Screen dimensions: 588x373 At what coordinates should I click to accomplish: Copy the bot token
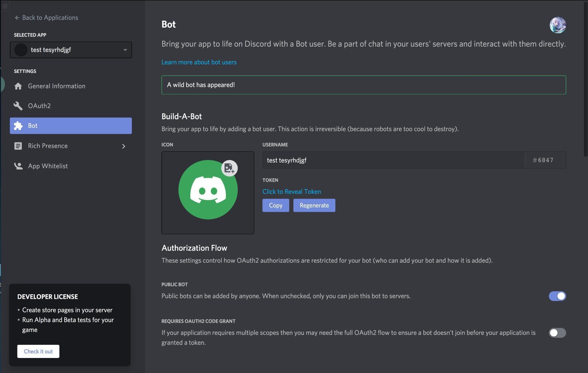click(276, 205)
